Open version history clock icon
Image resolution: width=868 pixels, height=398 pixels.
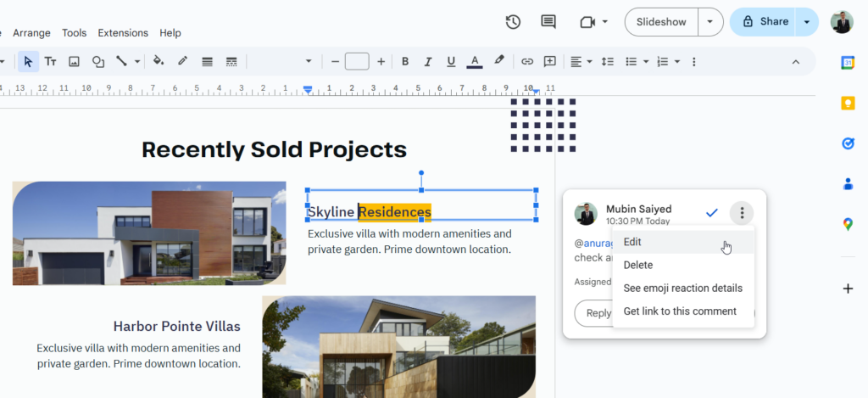[513, 22]
